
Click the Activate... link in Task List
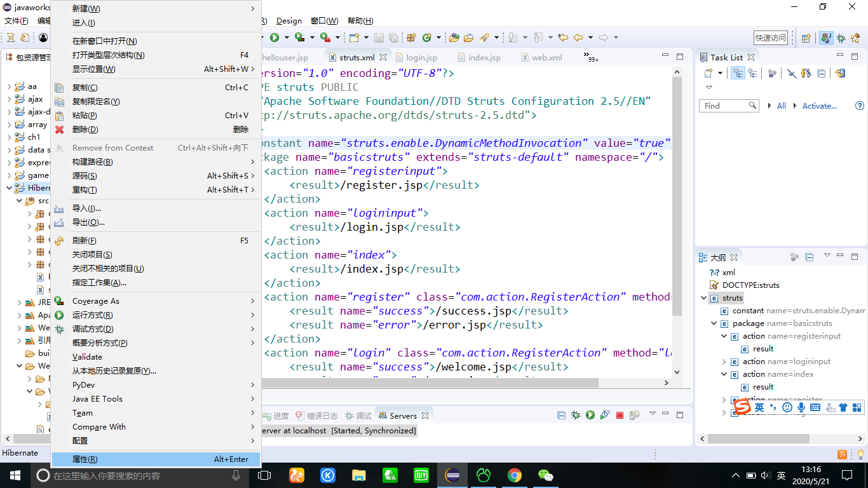pos(819,105)
